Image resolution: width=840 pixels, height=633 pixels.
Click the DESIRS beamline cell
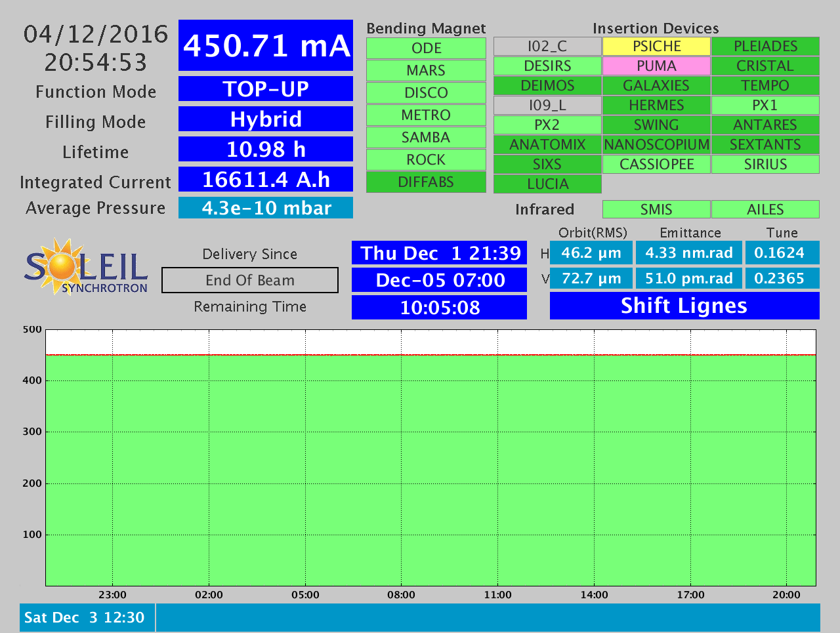[547, 66]
